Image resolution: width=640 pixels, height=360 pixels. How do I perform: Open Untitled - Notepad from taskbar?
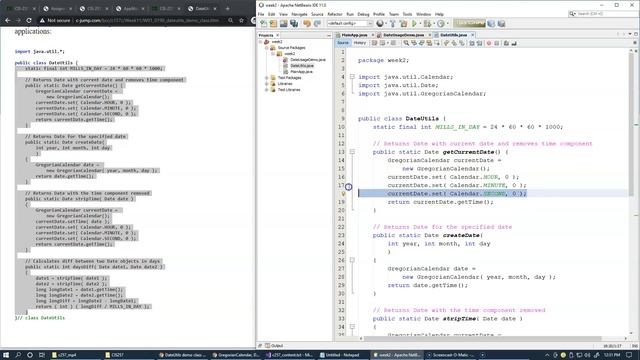342,355
